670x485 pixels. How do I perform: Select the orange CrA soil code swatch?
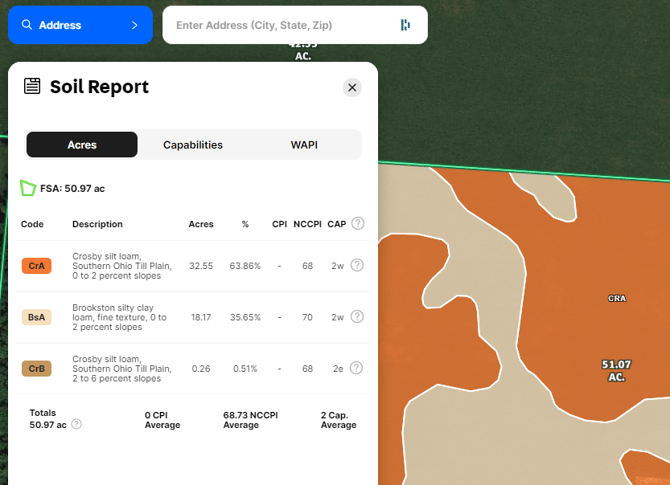click(x=36, y=266)
